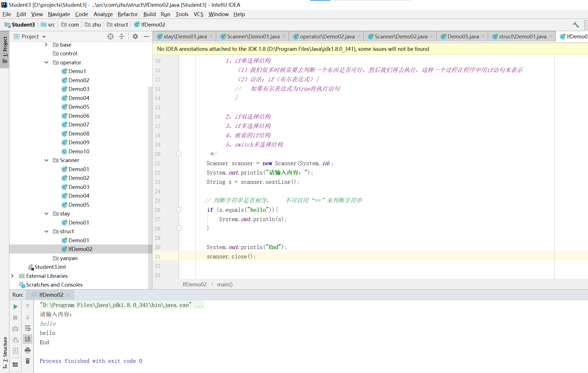Collapse the operator folder in the tree
The image size is (588, 373).
point(47,62)
